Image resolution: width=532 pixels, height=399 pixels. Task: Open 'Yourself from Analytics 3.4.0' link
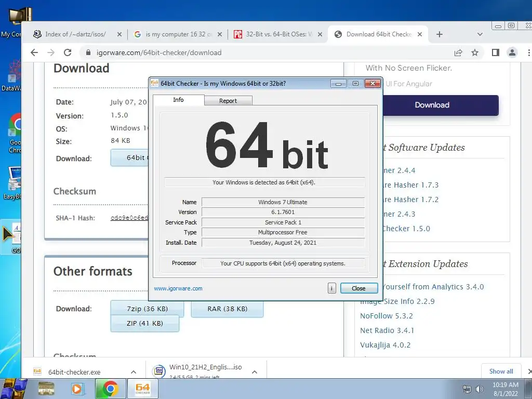point(433,287)
